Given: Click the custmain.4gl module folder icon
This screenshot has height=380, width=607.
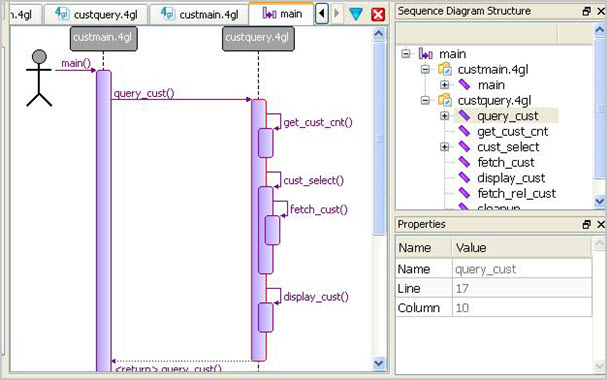Looking at the screenshot, I should pyautogui.click(x=445, y=69).
